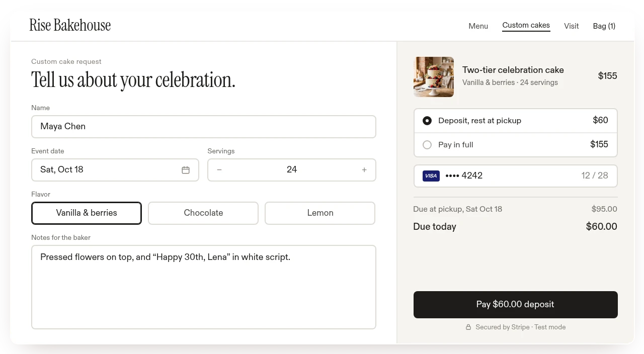
Task: Open the Visit page
Action: pos(571,26)
